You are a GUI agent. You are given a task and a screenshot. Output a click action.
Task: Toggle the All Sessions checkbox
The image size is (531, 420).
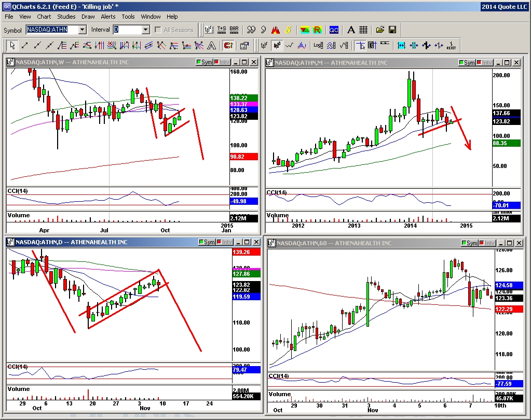(158, 30)
